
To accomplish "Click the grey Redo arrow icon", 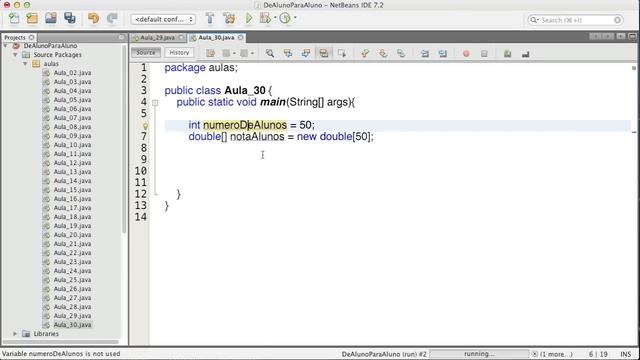I will pyautogui.click(x=112, y=18).
